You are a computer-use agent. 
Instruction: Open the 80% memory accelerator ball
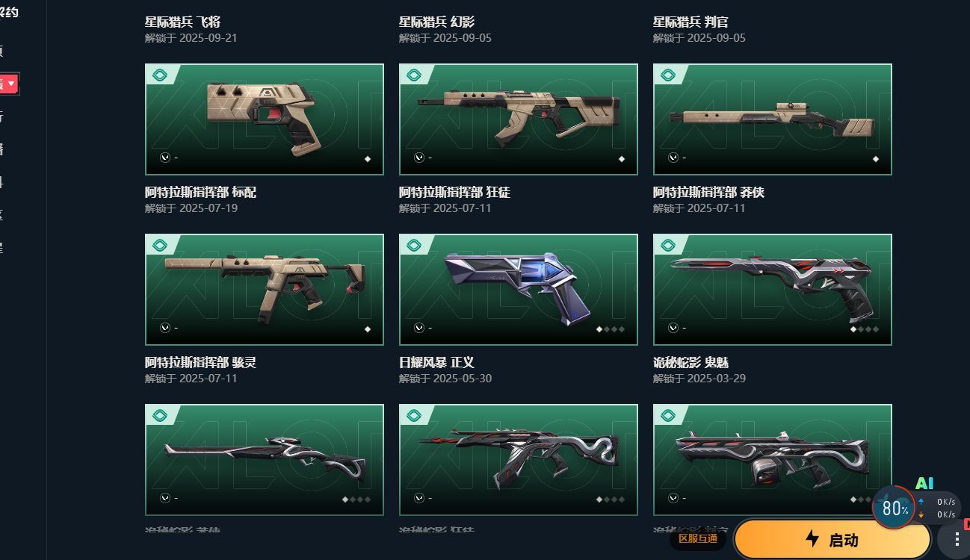(894, 508)
